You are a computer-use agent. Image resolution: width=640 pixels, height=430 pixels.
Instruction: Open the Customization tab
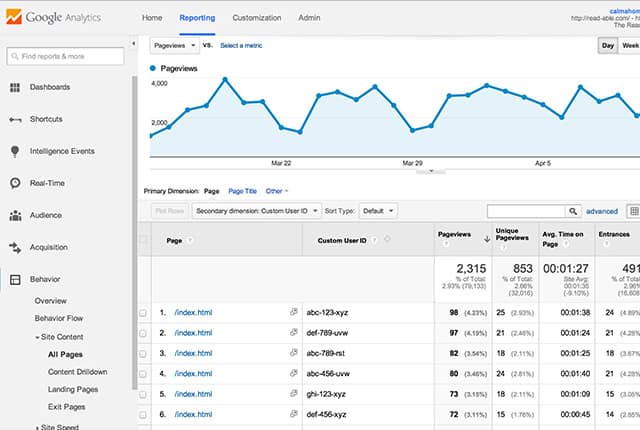point(257,18)
